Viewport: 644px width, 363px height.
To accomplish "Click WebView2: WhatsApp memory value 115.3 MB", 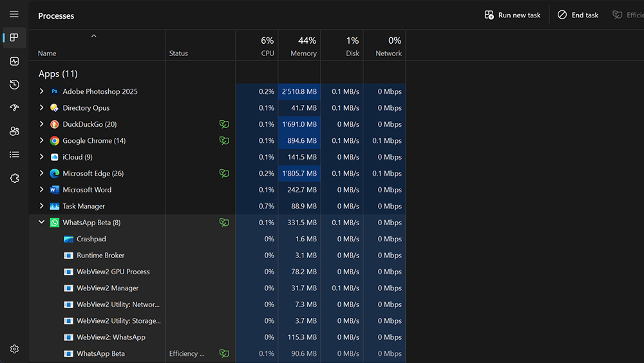I will coord(302,337).
